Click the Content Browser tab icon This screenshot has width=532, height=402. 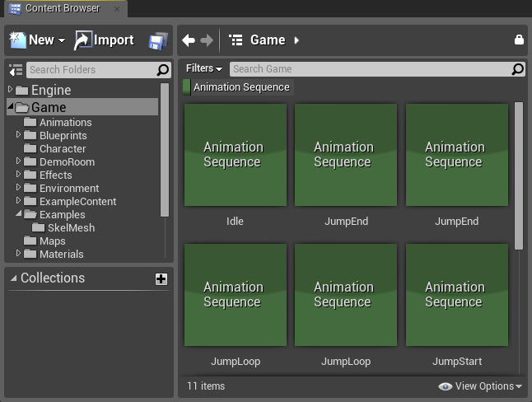(x=15, y=8)
